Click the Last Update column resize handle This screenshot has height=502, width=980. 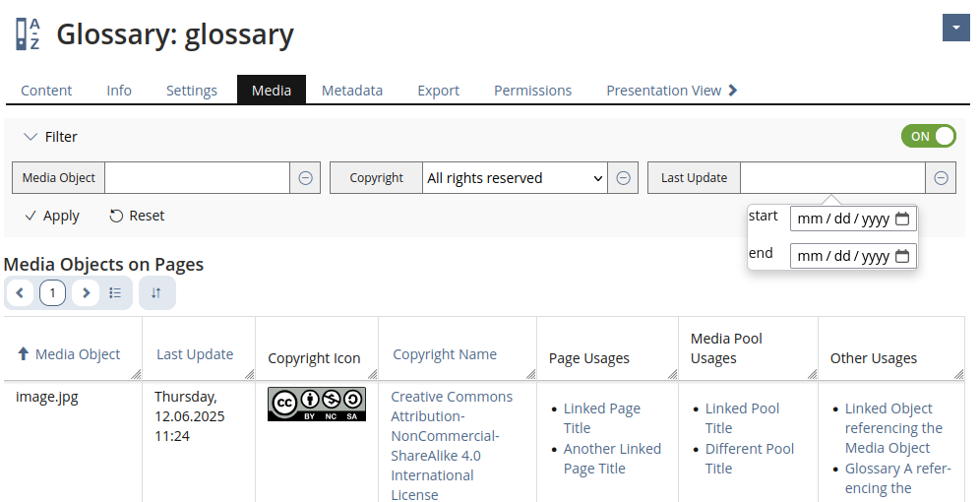249,374
